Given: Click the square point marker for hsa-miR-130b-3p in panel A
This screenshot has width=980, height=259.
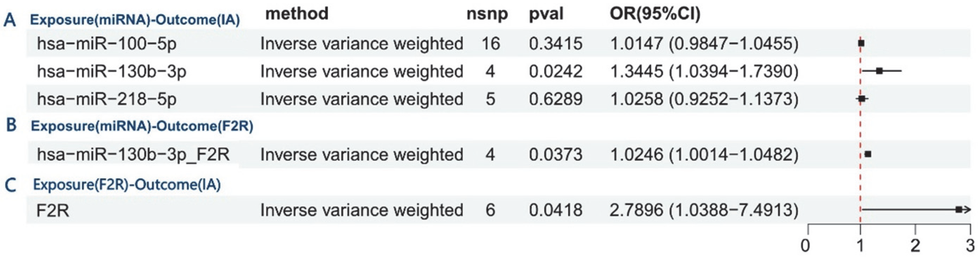Looking at the screenshot, I should coord(879,71).
